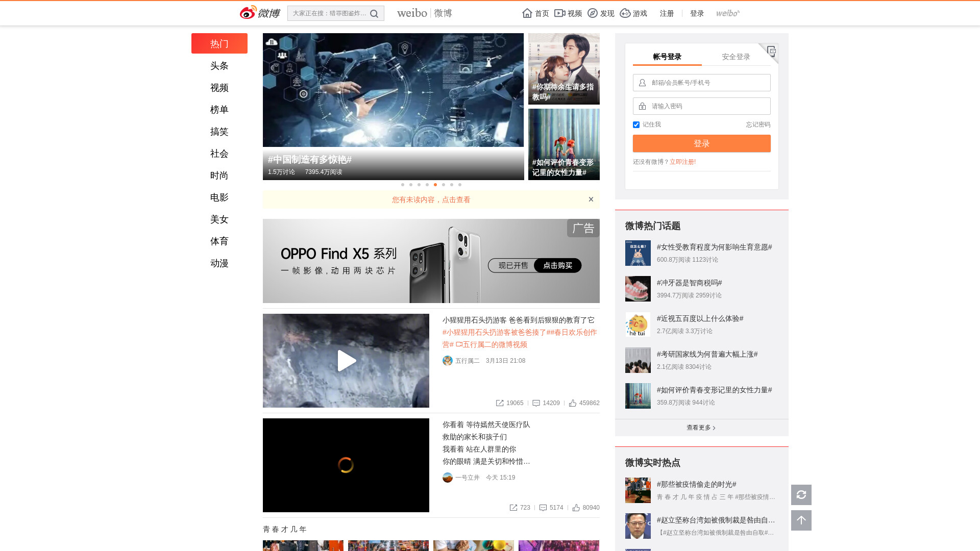Open topic #冲牙器是智商税吗#
The height and width of the screenshot is (551, 980).
(x=689, y=283)
